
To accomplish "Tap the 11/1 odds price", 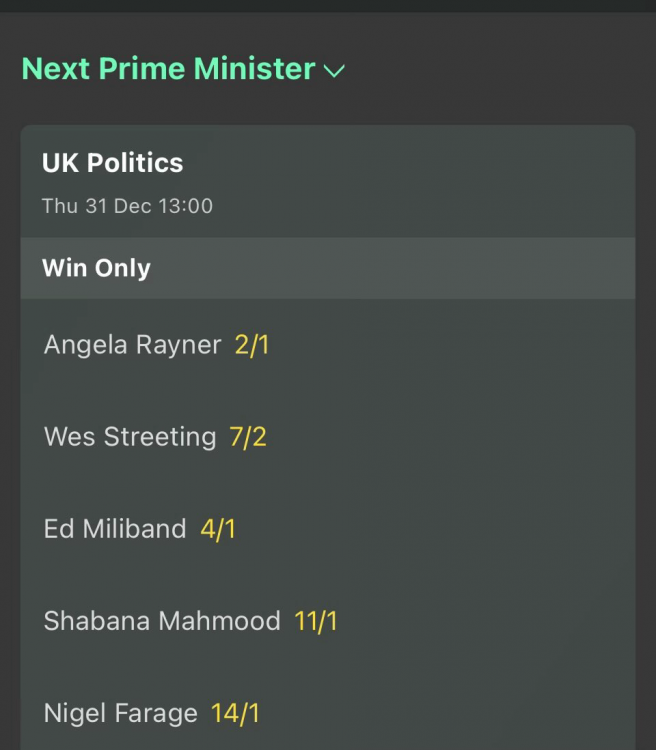I will (x=316, y=621).
